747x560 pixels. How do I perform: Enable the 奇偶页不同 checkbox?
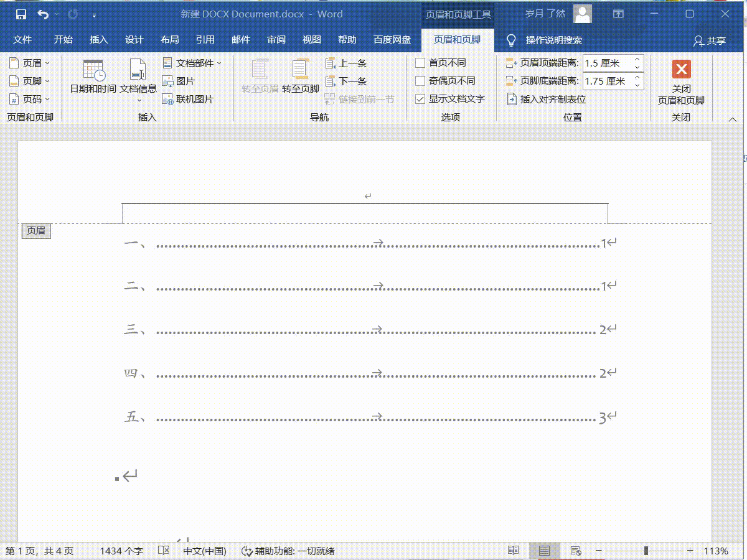click(420, 81)
